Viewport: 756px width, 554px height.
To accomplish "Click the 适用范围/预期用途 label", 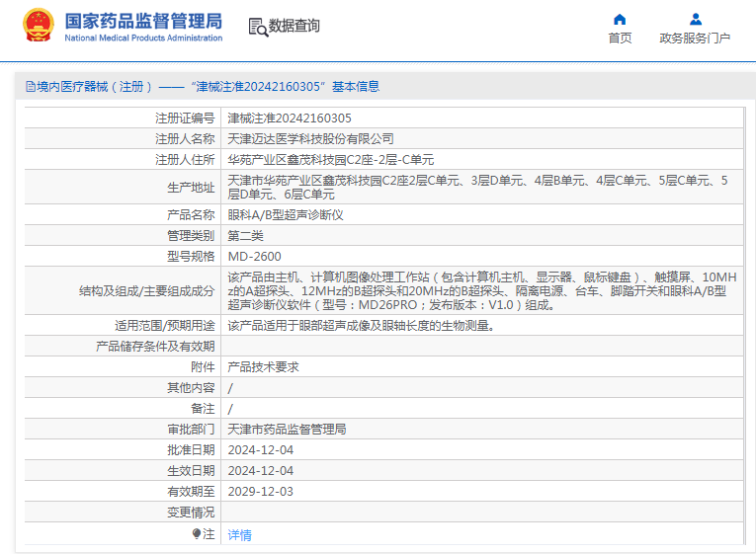I will 164,326.
